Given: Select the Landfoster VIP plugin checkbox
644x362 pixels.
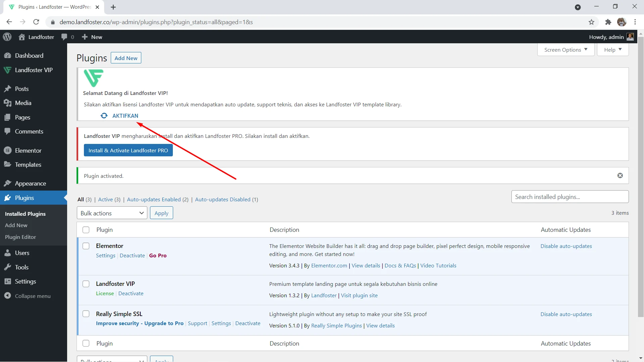Looking at the screenshot, I should [86, 284].
